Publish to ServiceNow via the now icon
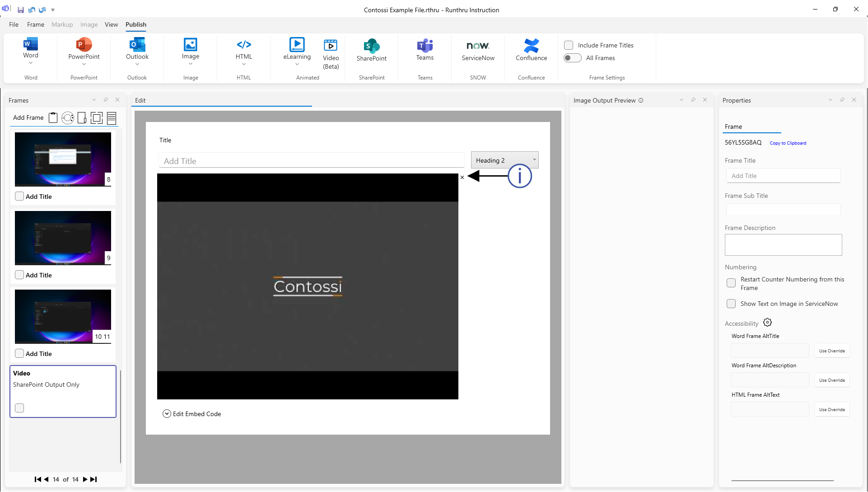Viewport: 868px width, 492px height. 478,46
